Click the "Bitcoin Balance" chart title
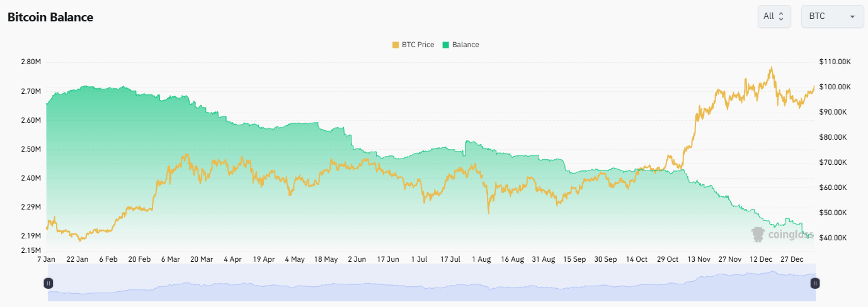This screenshot has height=307, width=868. 50,17
